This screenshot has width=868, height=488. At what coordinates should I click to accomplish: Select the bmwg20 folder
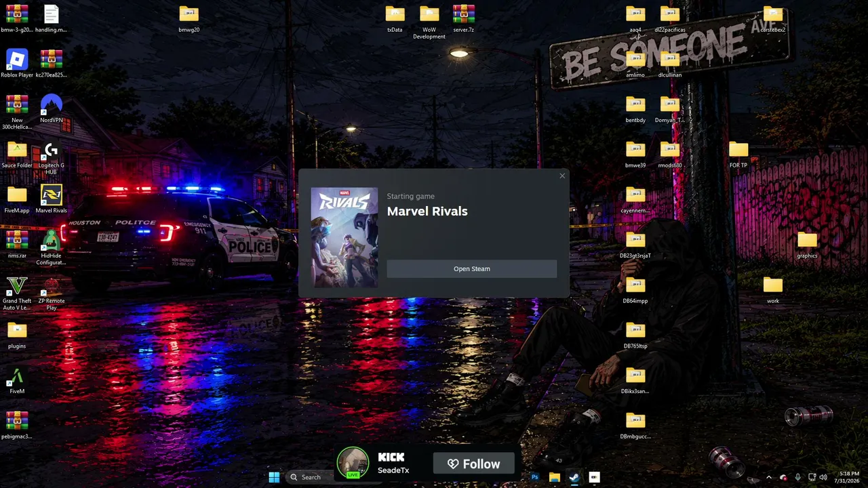point(189,18)
